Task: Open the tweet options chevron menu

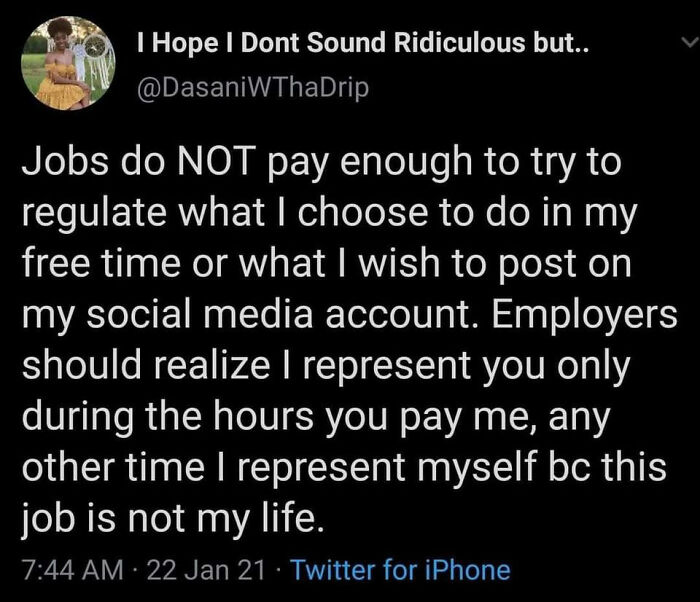Action: pyautogui.click(x=686, y=43)
